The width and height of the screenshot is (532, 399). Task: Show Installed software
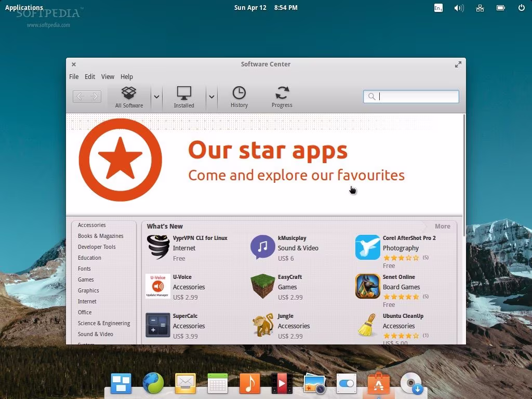pos(184,97)
